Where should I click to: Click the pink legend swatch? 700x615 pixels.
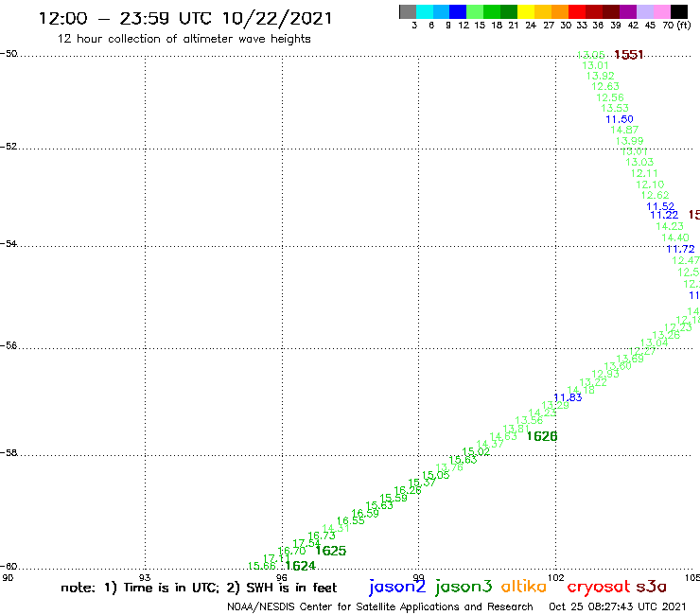point(661,11)
